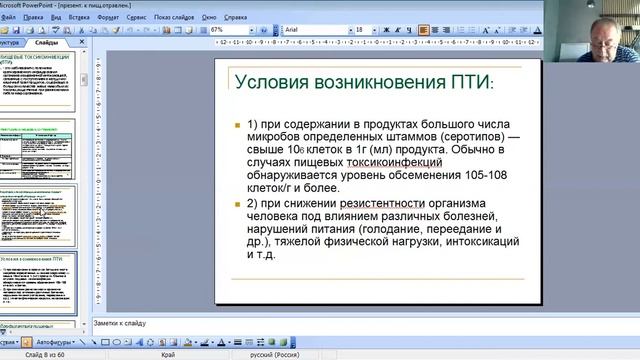The width and height of the screenshot is (640, 360).
Task: Toggle left text alignment
Action: (x=424, y=30)
